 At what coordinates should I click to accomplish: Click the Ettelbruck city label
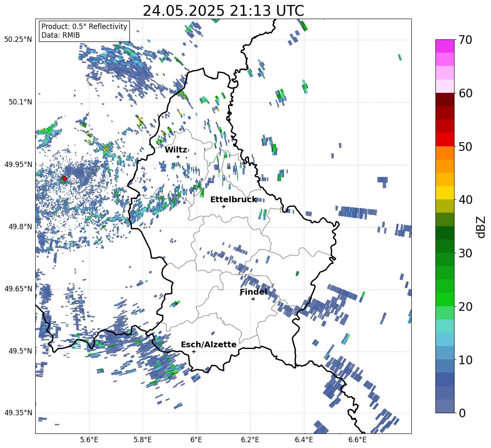click(233, 200)
